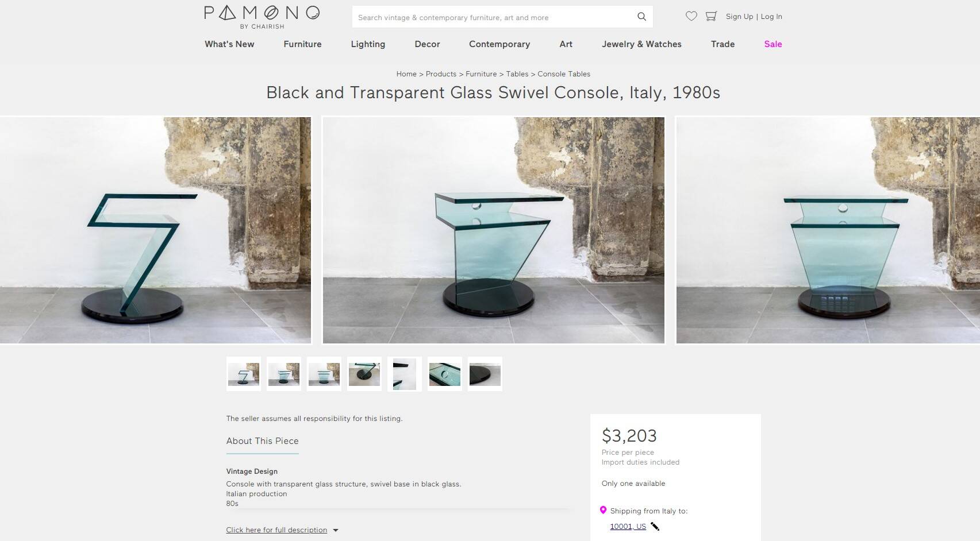Click Home in the breadcrumb trail
The height and width of the screenshot is (541, 980).
406,74
